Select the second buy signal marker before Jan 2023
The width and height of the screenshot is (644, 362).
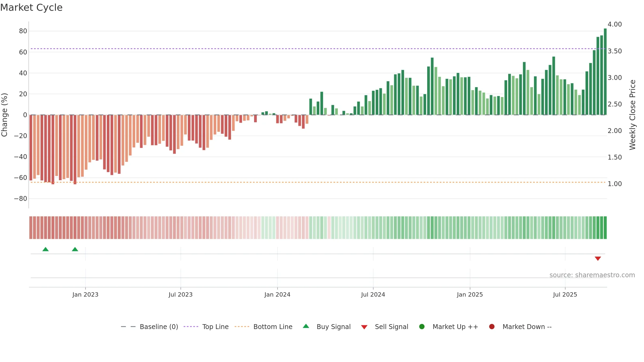click(x=75, y=249)
